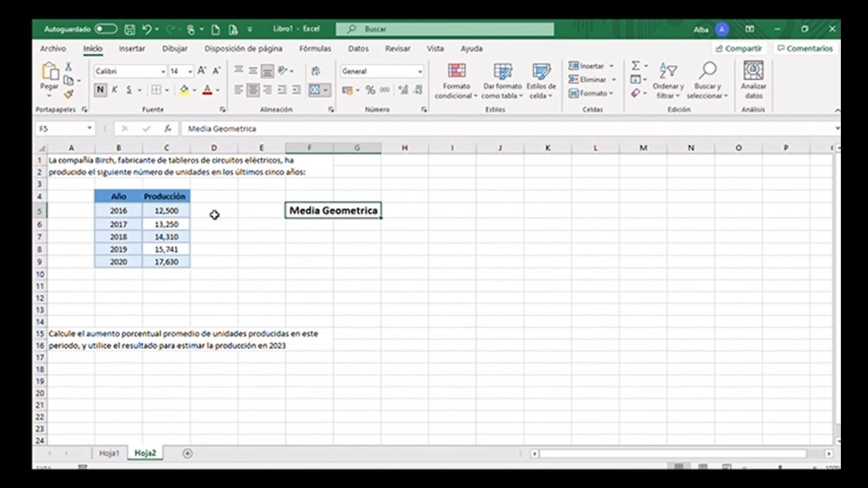This screenshot has width=868, height=488.
Task: Undo the last action
Action: [146, 29]
